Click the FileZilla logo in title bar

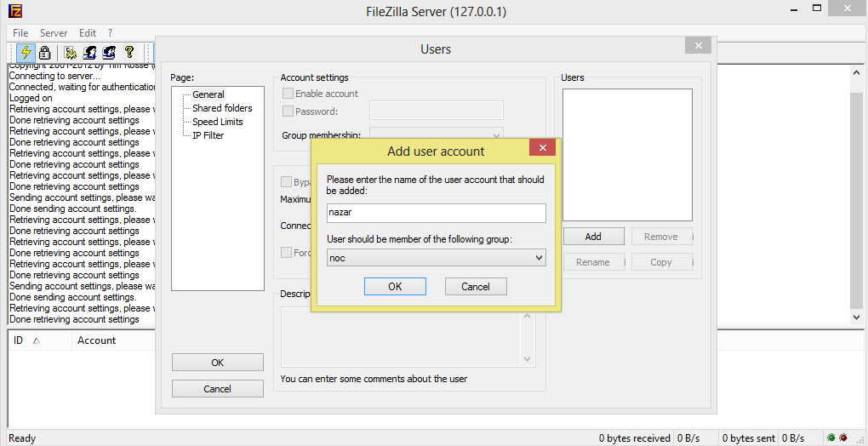coord(15,10)
